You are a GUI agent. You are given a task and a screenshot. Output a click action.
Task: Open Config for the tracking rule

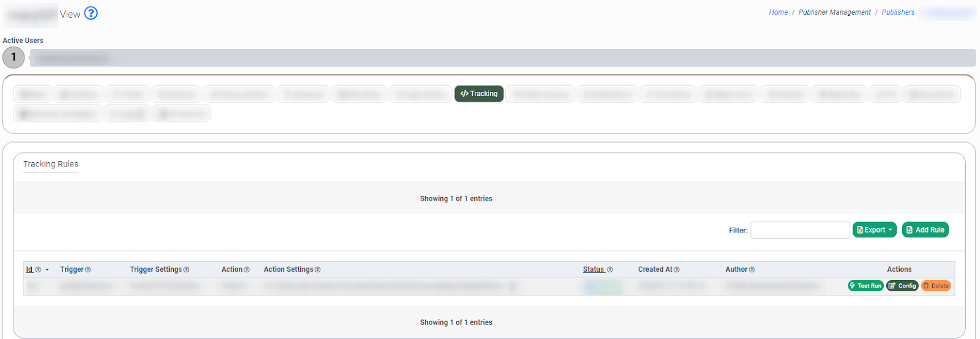902,286
